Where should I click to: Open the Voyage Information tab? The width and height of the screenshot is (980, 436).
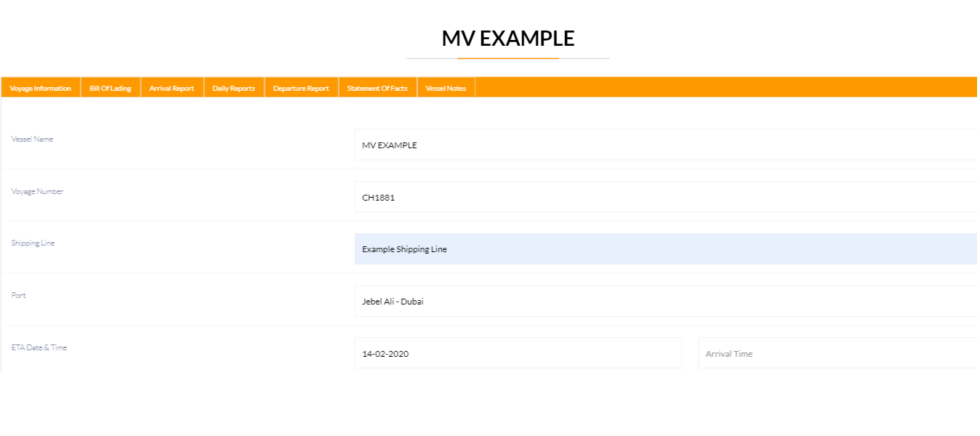41,88
